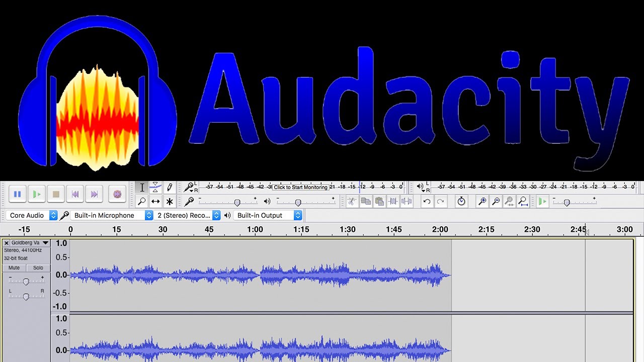This screenshot has height=362, width=644.
Task: Open the 2 (Stereo) recording channels dropdown
Action: (x=188, y=215)
